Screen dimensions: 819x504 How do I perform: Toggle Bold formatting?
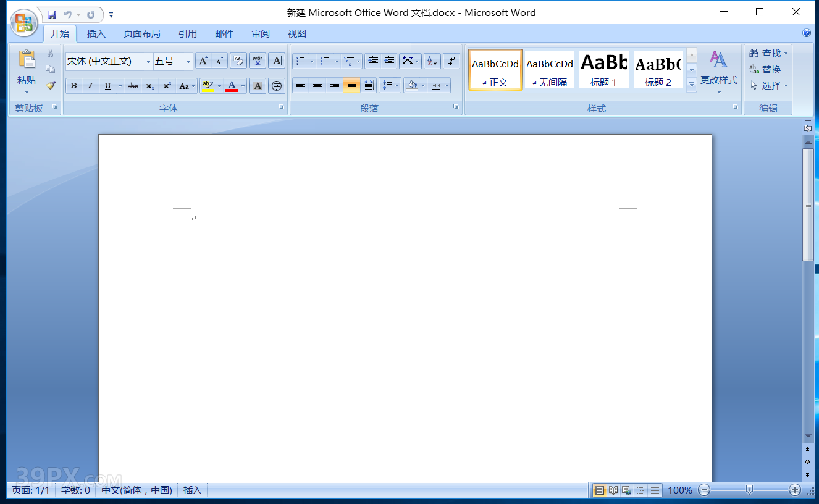(x=73, y=86)
